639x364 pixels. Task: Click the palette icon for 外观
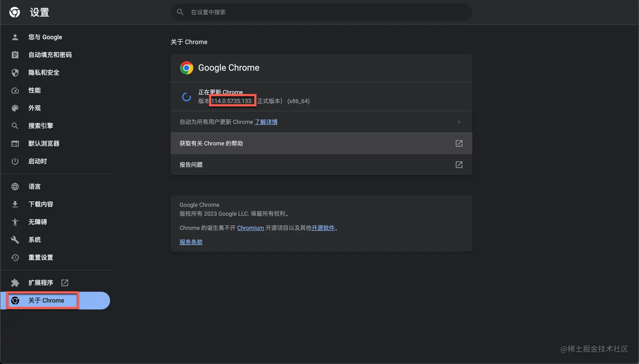15,108
